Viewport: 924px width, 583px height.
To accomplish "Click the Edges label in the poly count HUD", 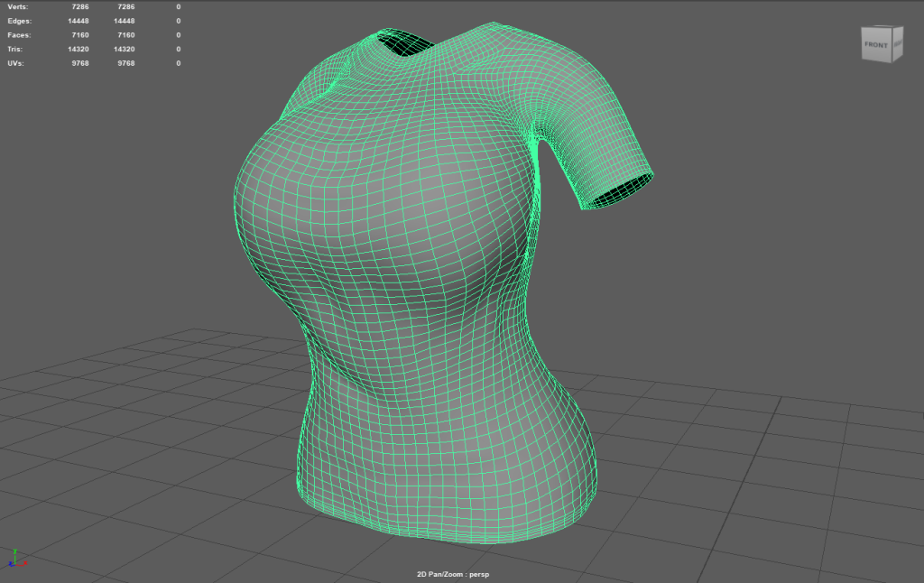I will (x=17, y=21).
